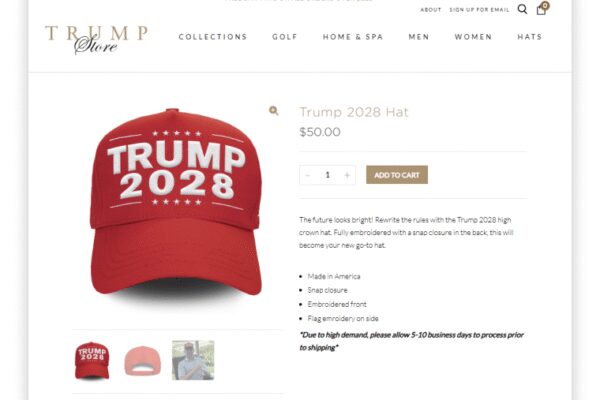Open the Hats menu
Viewport: 600px width, 400px height.
point(530,37)
